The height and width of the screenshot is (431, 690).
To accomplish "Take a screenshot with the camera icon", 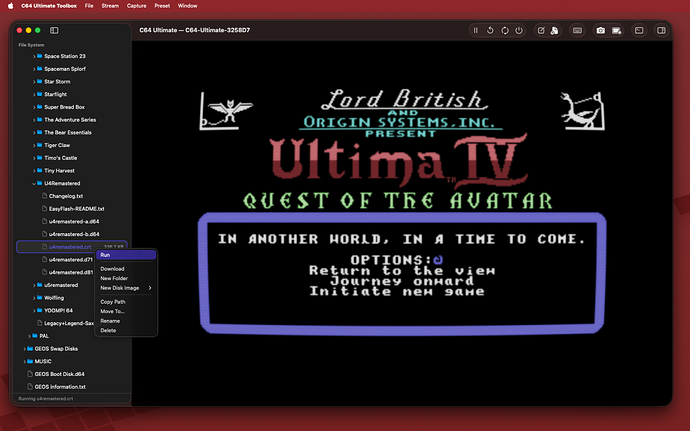I will point(601,30).
